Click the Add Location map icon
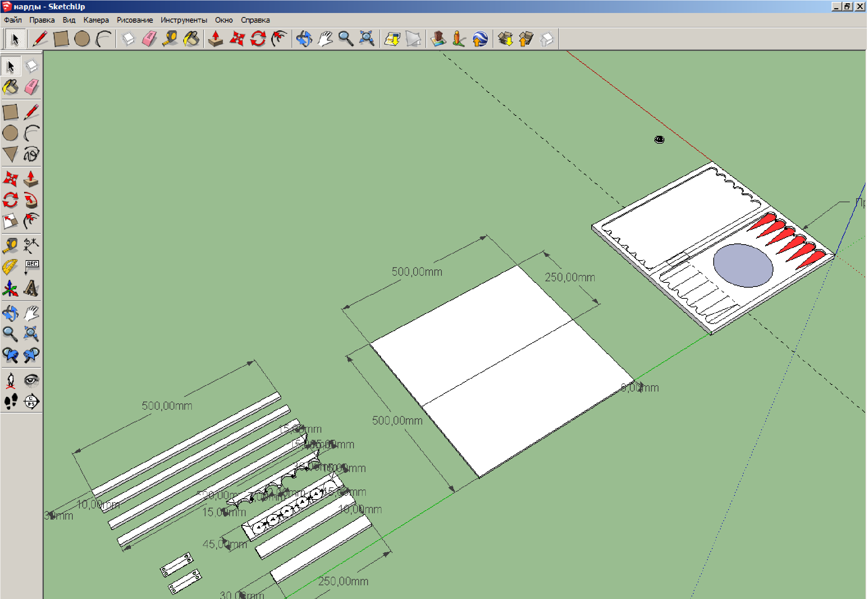The width and height of the screenshot is (868, 599). (x=392, y=39)
